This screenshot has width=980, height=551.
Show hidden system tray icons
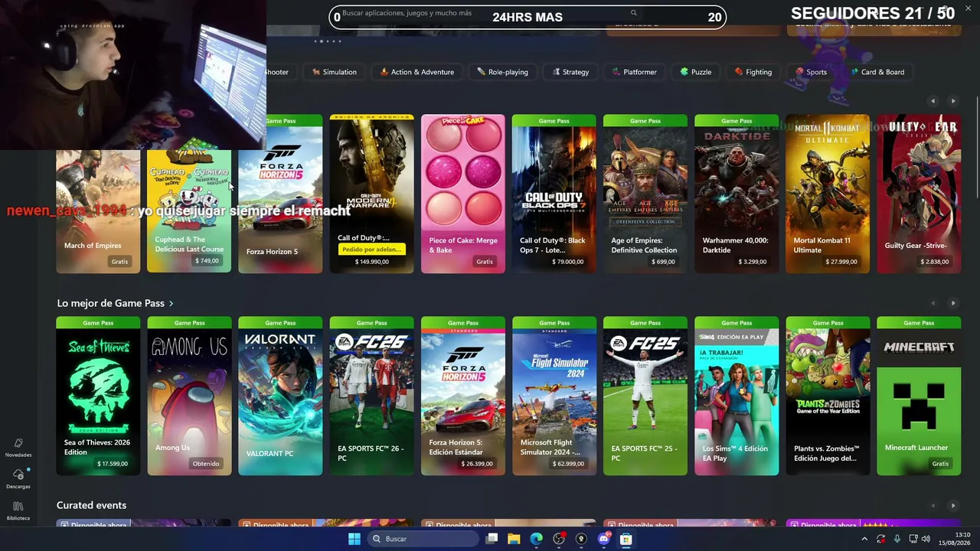point(864,539)
